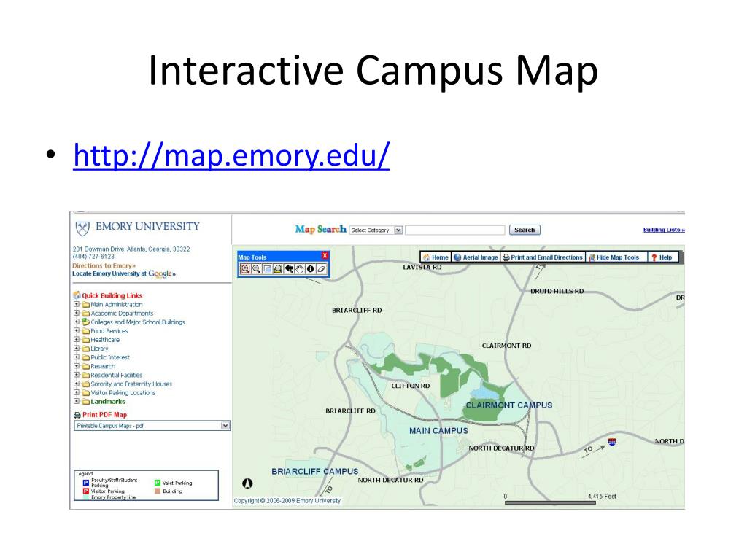Click the Emory University shield logo

click(83, 228)
